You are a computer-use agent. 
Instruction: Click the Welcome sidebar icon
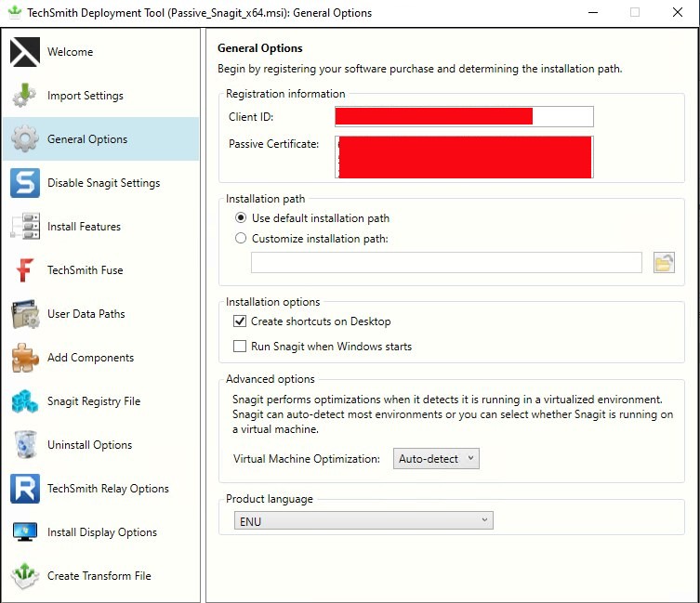point(25,52)
